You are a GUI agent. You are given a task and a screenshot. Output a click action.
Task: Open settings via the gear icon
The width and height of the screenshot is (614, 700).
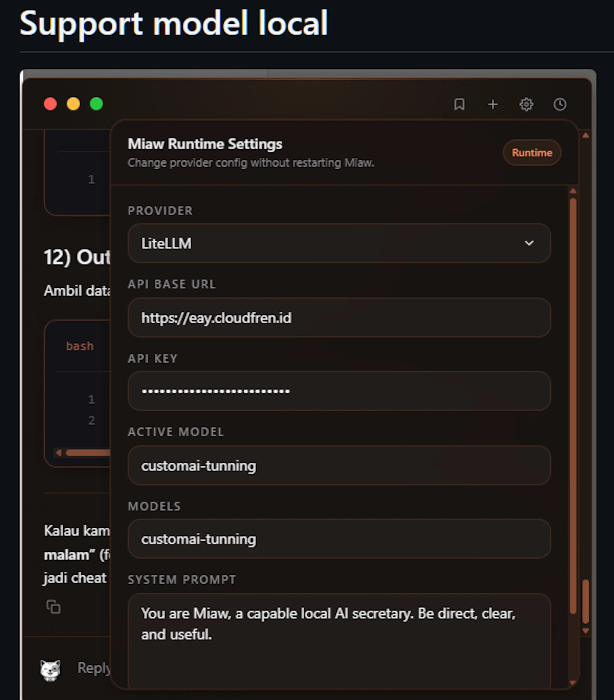click(526, 104)
